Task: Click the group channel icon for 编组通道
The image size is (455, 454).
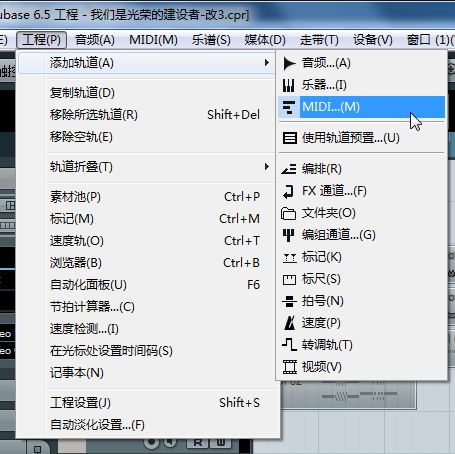Action: point(288,235)
